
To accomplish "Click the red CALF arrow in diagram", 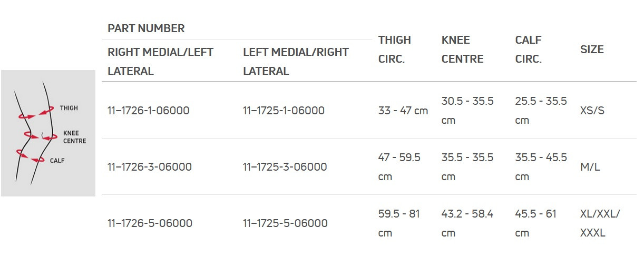I will (x=30, y=156).
